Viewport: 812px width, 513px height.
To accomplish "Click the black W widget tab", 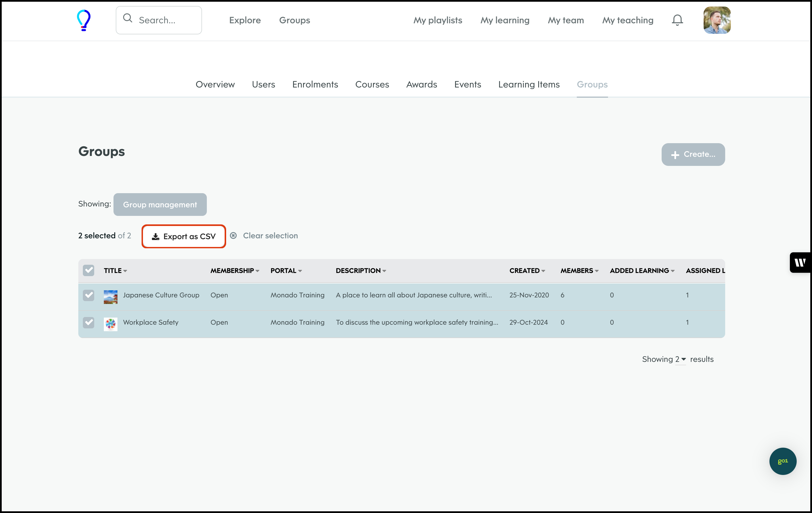I will coord(800,262).
